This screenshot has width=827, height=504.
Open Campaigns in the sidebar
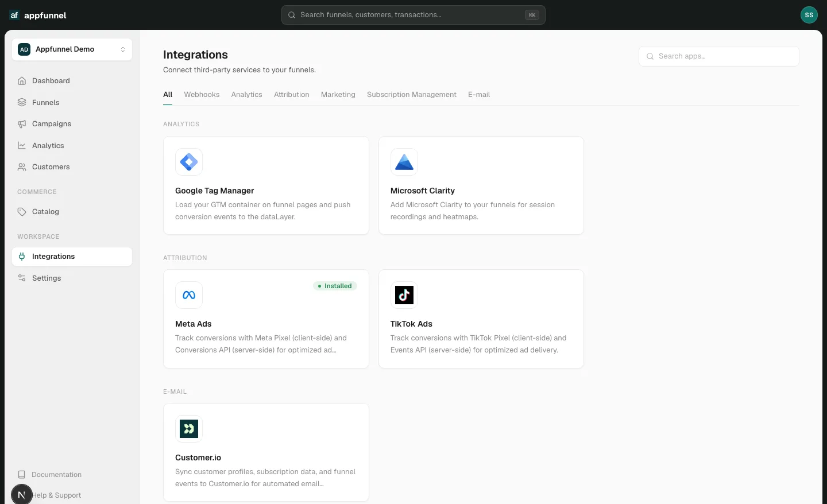tap(72, 124)
